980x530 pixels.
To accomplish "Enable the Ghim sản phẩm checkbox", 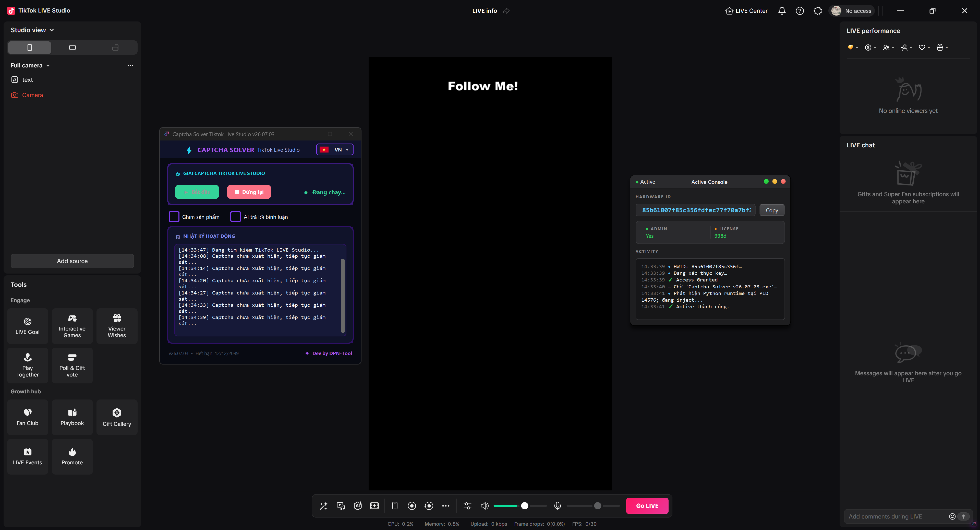I will click(174, 217).
